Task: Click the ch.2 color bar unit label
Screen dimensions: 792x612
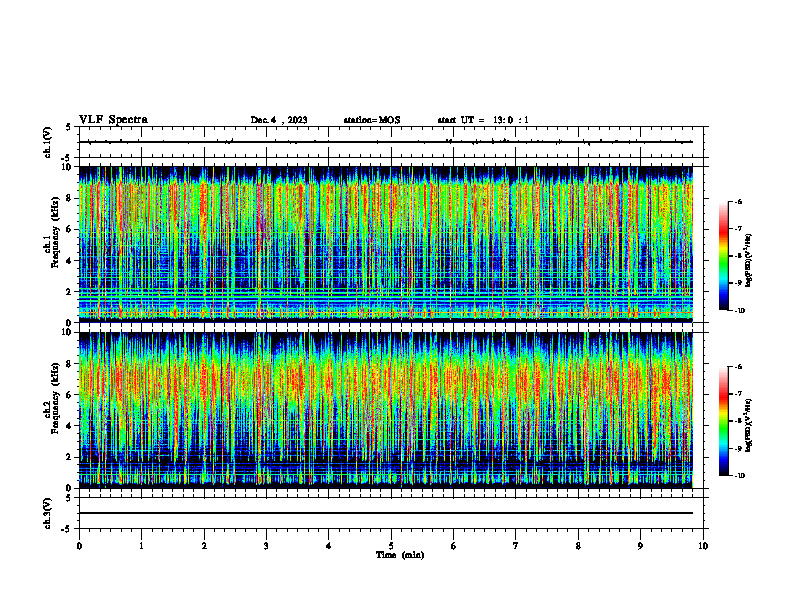Action: pos(749,426)
